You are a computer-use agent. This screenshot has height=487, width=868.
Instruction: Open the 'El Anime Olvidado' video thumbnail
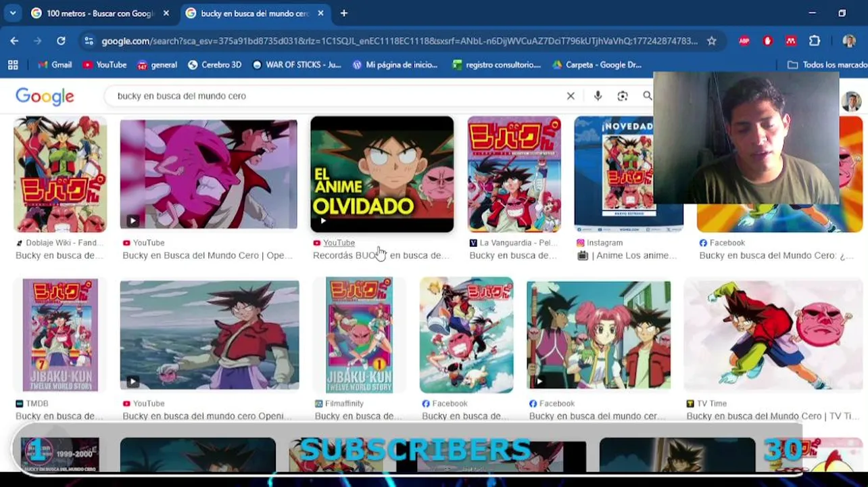pyautogui.click(x=382, y=175)
